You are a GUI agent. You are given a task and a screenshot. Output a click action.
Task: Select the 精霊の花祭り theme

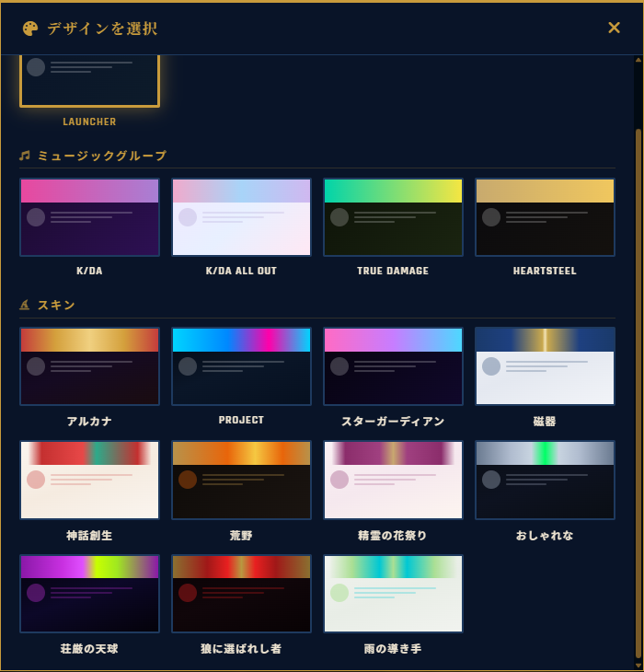(x=393, y=480)
